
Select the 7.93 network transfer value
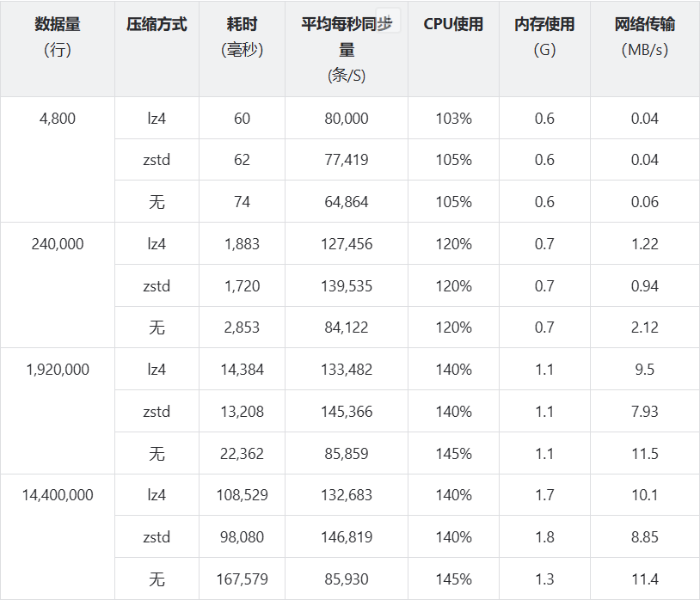click(644, 412)
